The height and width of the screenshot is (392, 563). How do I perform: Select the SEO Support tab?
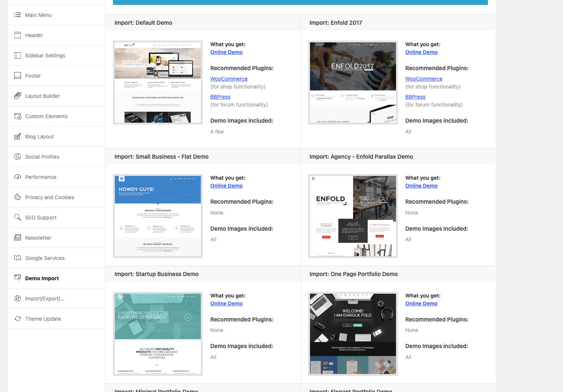[x=56, y=218]
